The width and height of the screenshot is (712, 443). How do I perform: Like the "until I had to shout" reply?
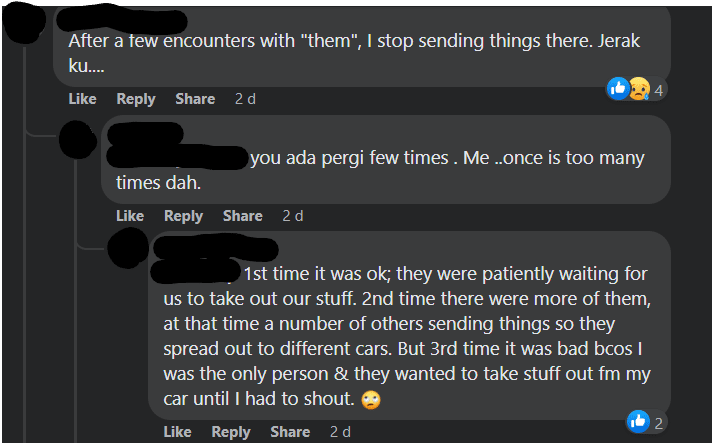tap(177, 432)
